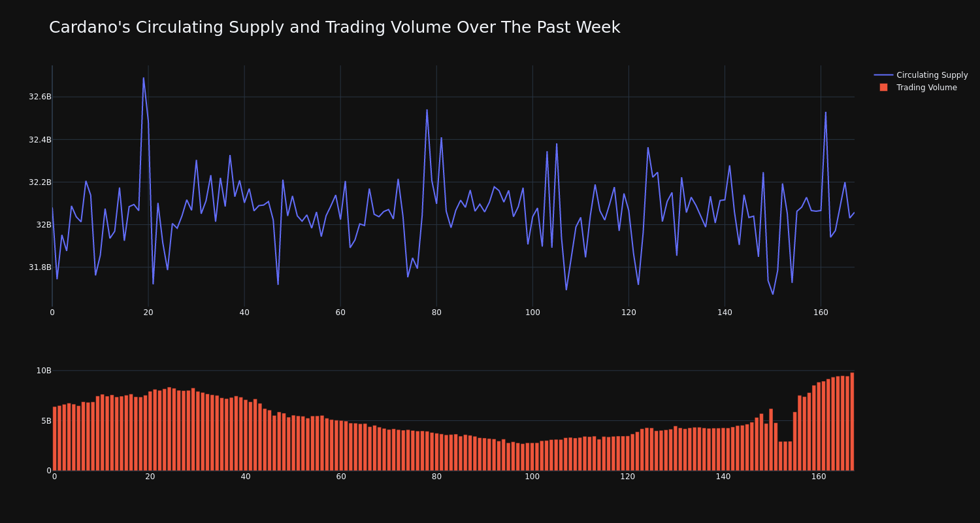Click the supply line peak near hour 161
This screenshot has width=980, height=523.
825,112
